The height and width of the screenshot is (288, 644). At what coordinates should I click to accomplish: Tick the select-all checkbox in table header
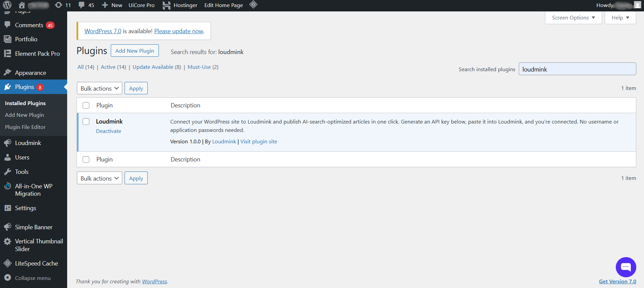click(x=86, y=105)
